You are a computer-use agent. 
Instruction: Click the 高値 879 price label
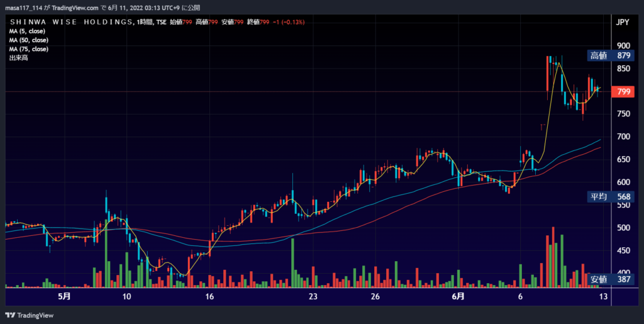[610, 55]
